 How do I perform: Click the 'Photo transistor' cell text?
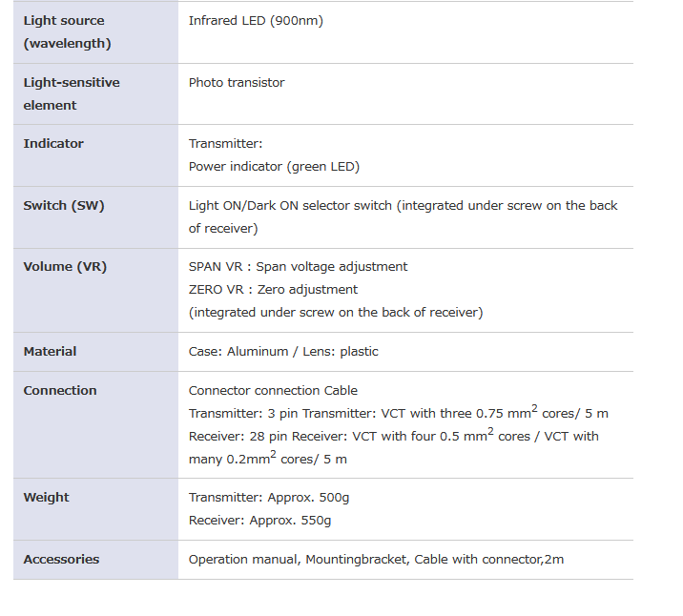(x=237, y=82)
